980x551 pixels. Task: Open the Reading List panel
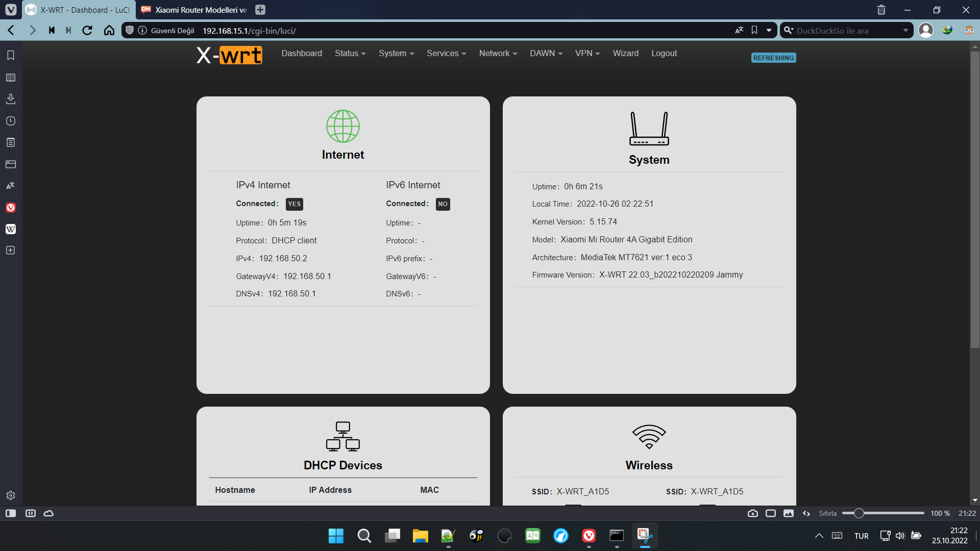pyautogui.click(x=11, y=78)
